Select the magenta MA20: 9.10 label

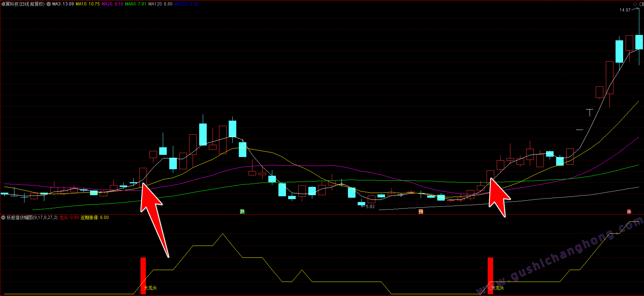click(112, 4)
